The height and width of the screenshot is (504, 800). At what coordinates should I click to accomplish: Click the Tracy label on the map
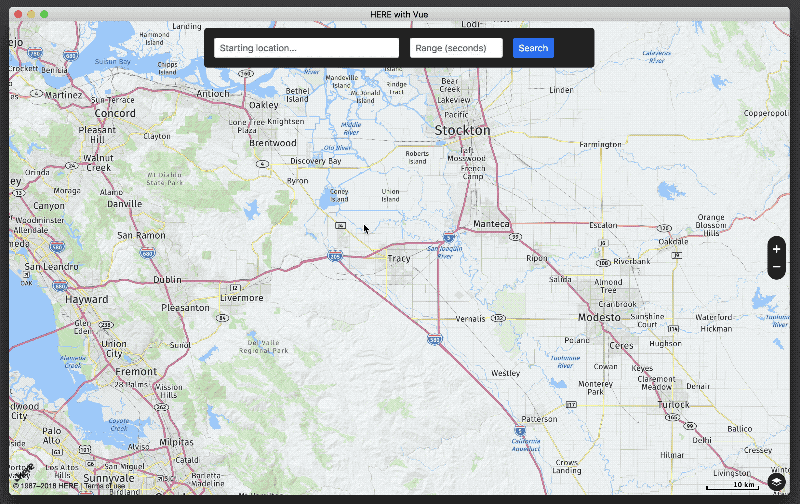click(398, 258)
